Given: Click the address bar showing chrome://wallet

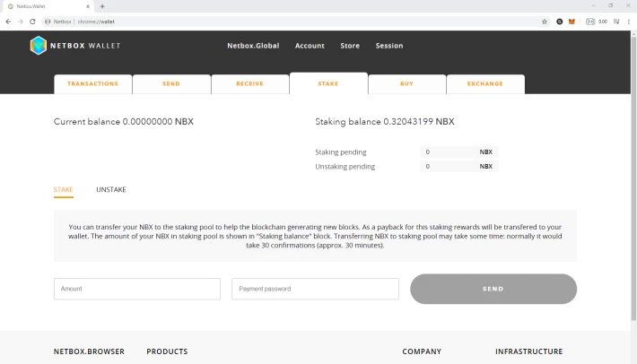Looking at the screenshot, I should [x=294, y=22].
